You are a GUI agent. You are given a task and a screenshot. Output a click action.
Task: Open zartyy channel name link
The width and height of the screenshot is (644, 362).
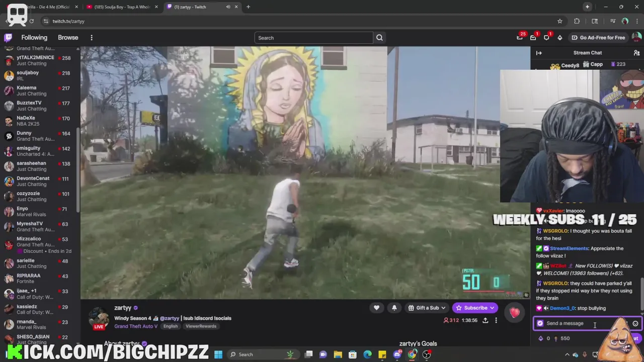123,308
